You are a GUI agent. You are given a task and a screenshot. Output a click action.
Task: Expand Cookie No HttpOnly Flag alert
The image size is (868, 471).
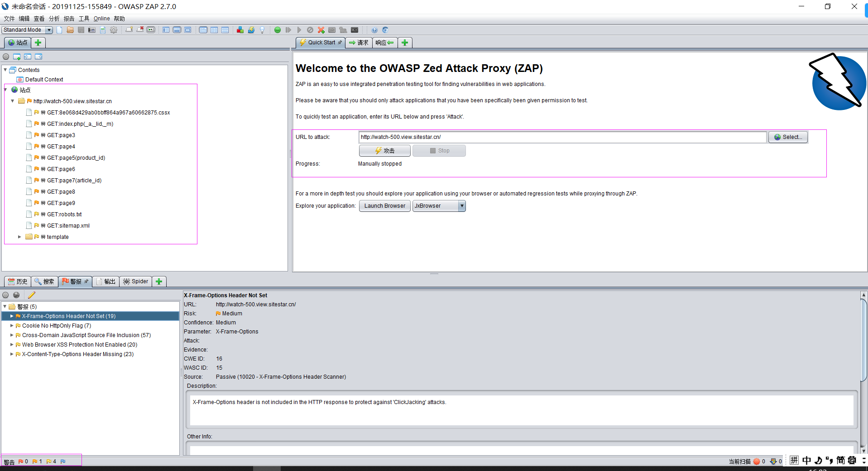[12, 325]
